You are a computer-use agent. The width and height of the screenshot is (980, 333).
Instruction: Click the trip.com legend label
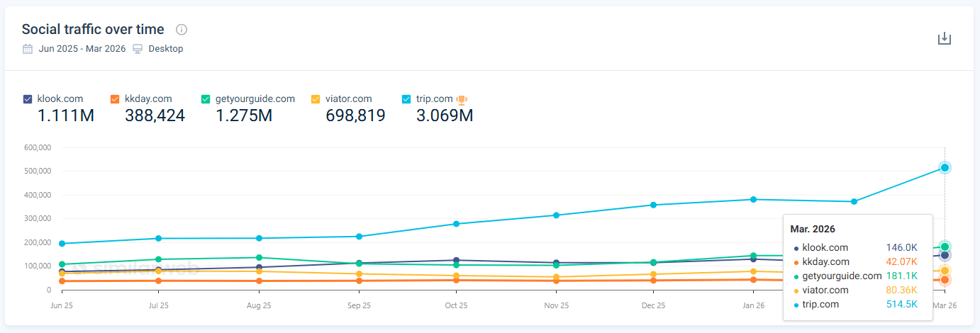[x=434, y=99]
